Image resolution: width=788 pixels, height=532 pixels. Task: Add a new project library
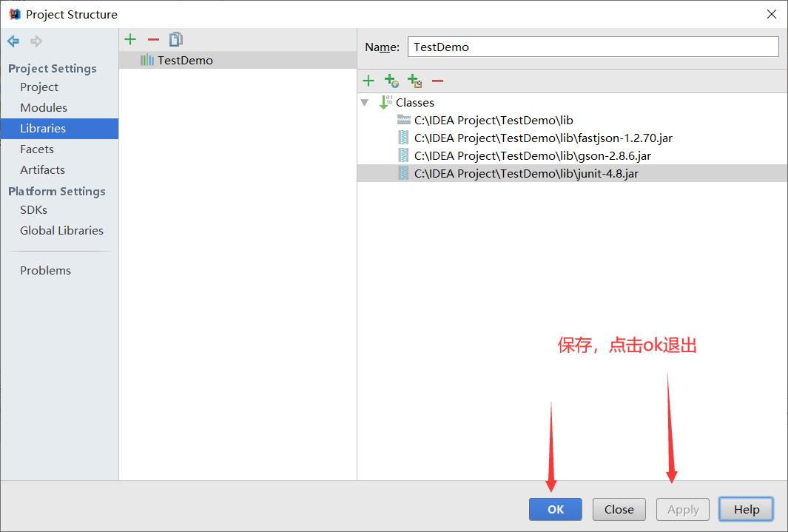point(130,39)
